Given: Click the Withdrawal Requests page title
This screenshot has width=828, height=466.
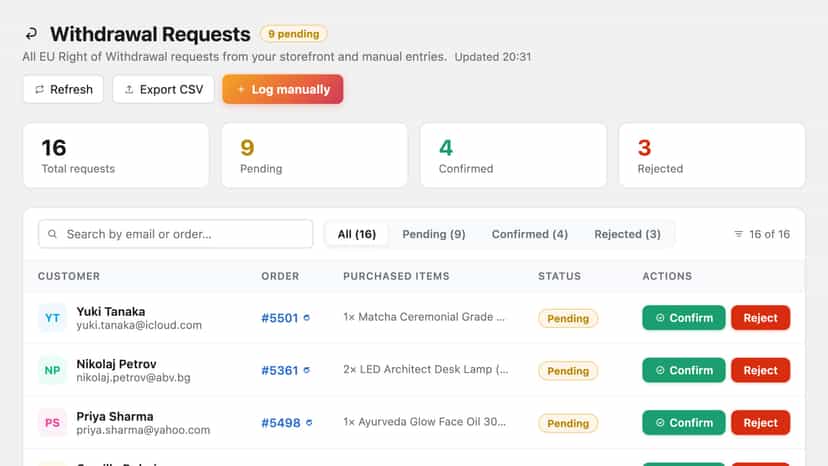Looking at the screenshot, I should click(x=150, y=34).
